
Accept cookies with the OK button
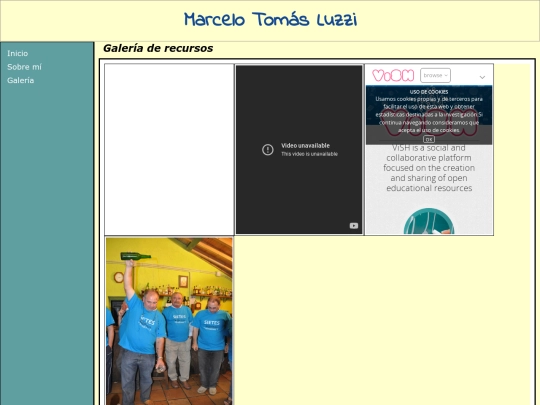[429, 139]
